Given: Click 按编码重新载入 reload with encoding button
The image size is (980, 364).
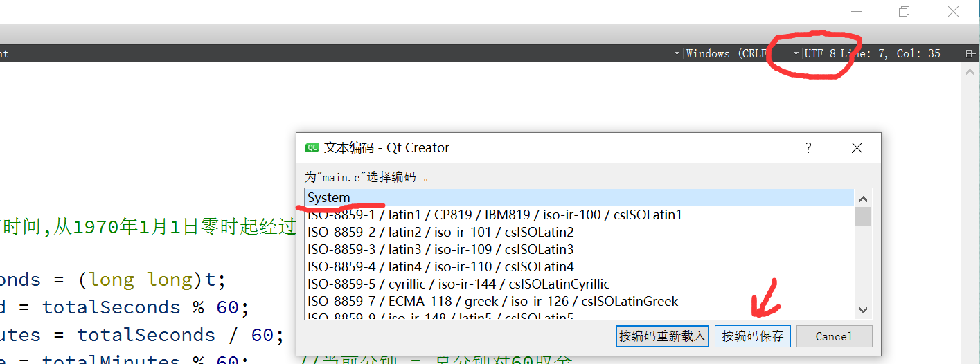Looking at the screenshot, I should tap(663, 336).
